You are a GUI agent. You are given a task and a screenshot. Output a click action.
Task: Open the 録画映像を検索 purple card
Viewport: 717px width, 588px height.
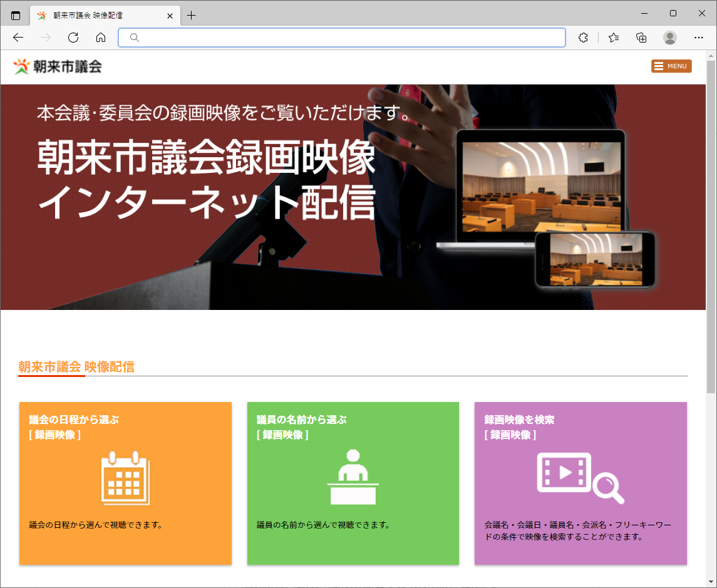click(x=580, y=483)
